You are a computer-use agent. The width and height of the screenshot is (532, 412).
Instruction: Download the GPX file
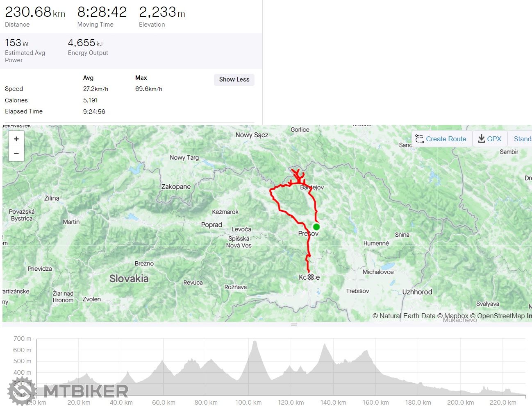490,139
